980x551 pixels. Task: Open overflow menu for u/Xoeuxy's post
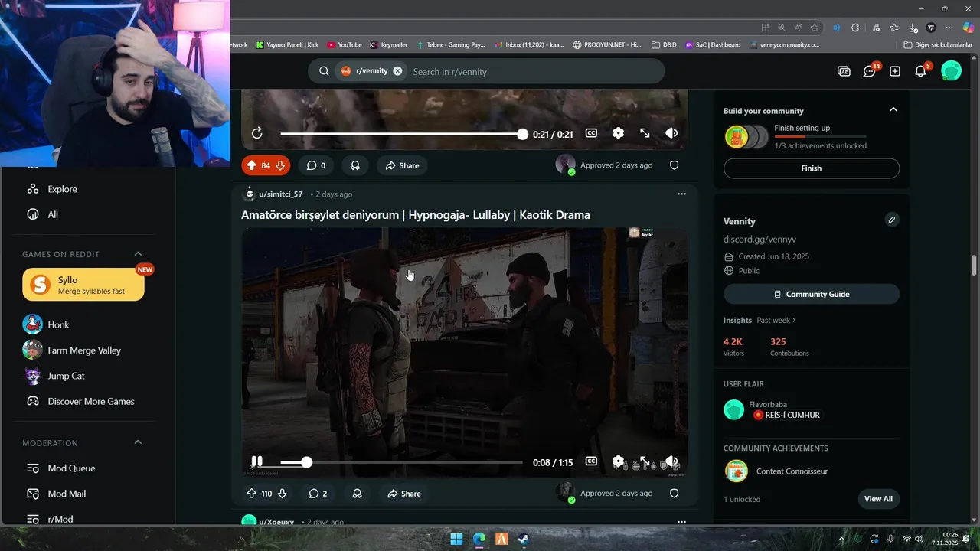click(x=681, y=522)
